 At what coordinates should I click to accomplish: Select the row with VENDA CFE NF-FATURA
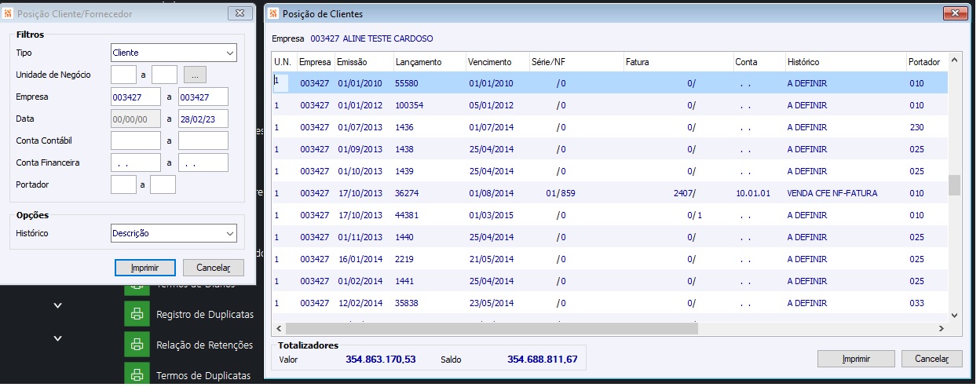coord(609,193)
